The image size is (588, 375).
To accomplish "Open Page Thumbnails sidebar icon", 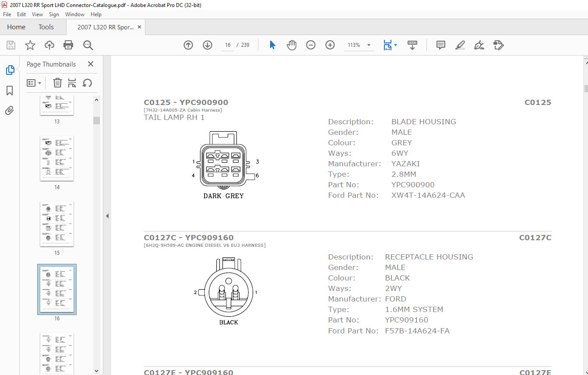I will [10, 70].
